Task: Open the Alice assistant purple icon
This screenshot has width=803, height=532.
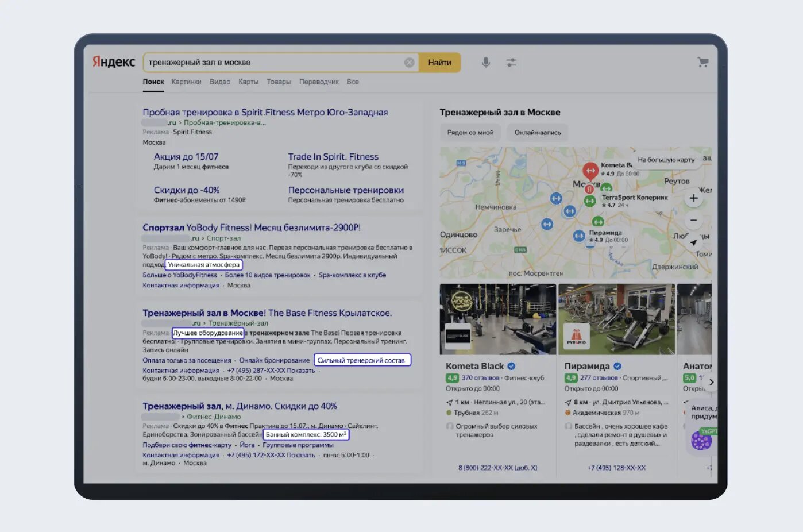Action: (x=701, y=441)
